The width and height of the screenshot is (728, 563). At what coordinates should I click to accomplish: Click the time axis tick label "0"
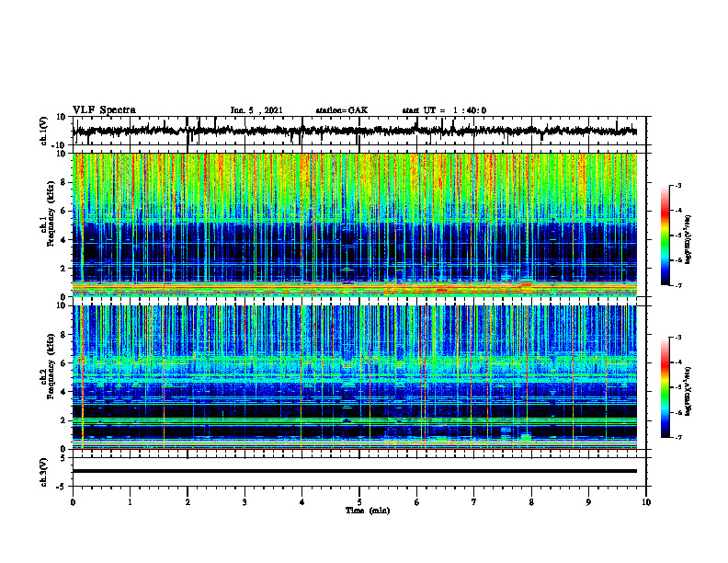coord(73,502)
